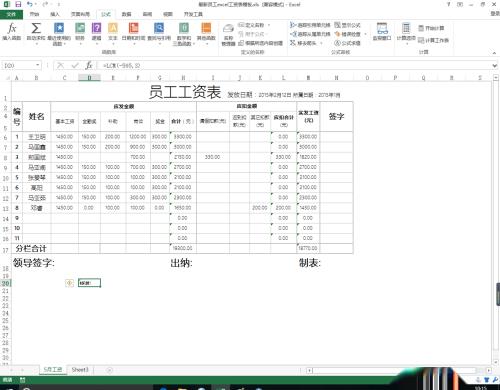Confirm entry with the formula bar checkmark
The width and height of the screenshot is (500, 390).
pos(75,65)
